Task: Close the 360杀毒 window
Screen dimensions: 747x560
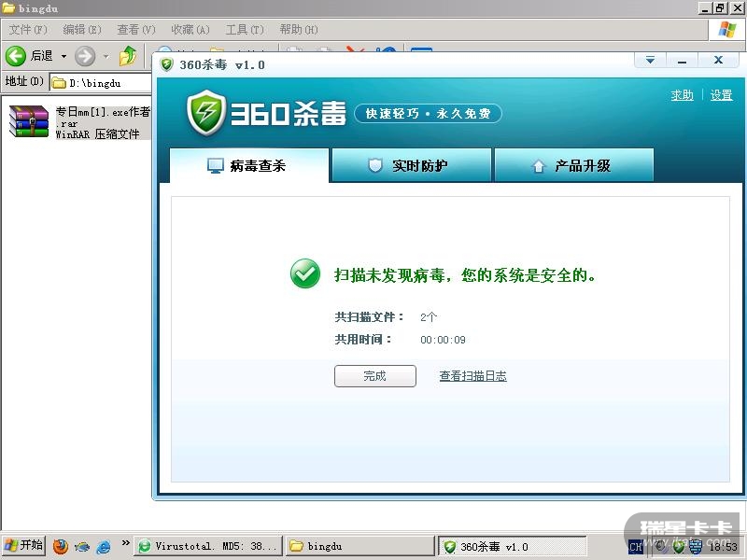Action: (x=718, y=60)
